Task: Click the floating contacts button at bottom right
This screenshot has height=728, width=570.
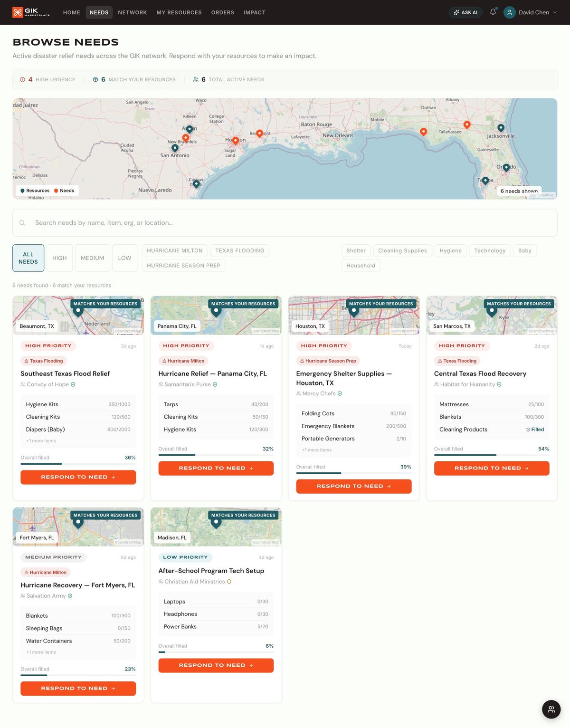Action: pos(551,709)
